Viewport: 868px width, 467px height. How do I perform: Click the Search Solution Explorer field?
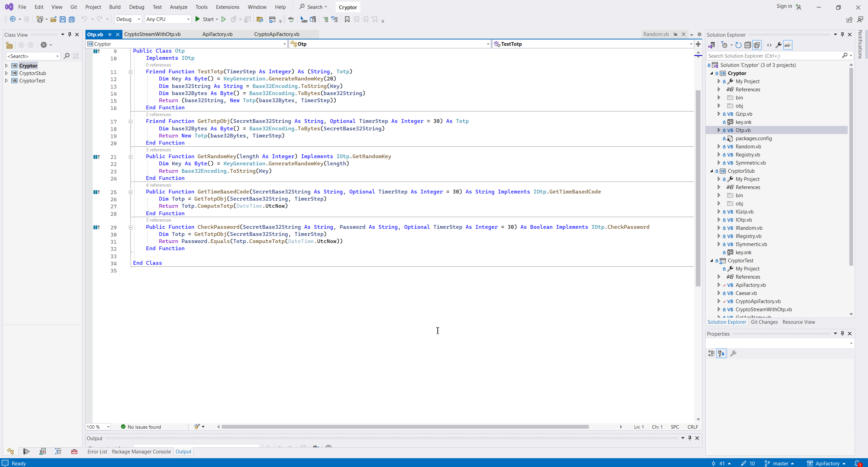(773, 56)
